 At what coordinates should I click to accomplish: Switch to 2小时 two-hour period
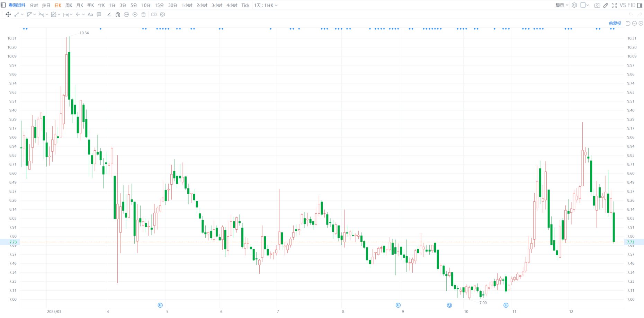(x=202, y=5)
